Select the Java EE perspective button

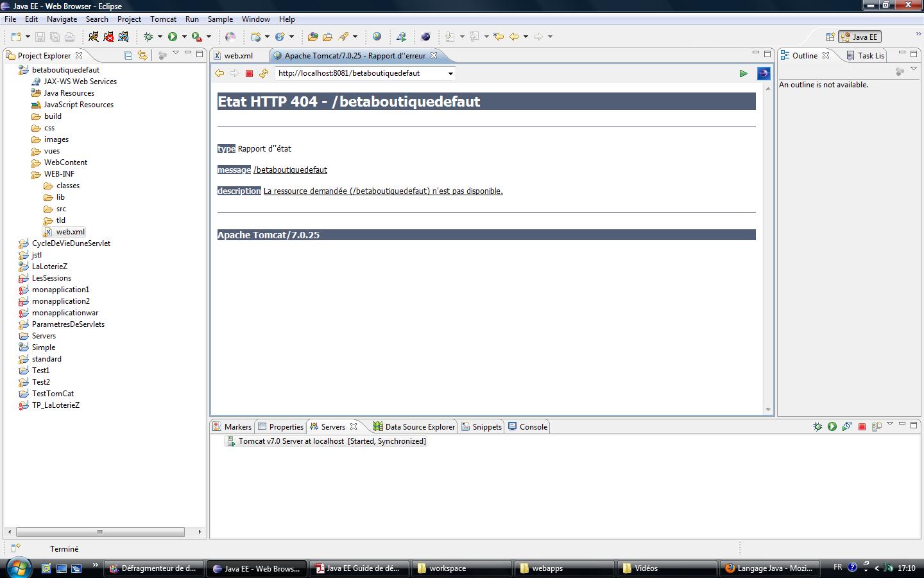pos(860,37)
